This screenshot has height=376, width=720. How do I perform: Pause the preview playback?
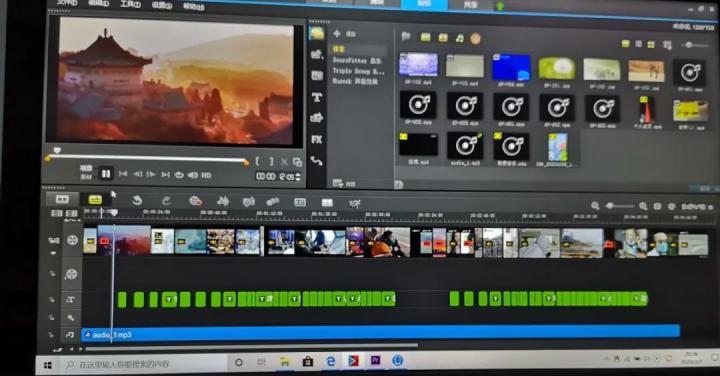pyautogui.click(x=106, y=174)
